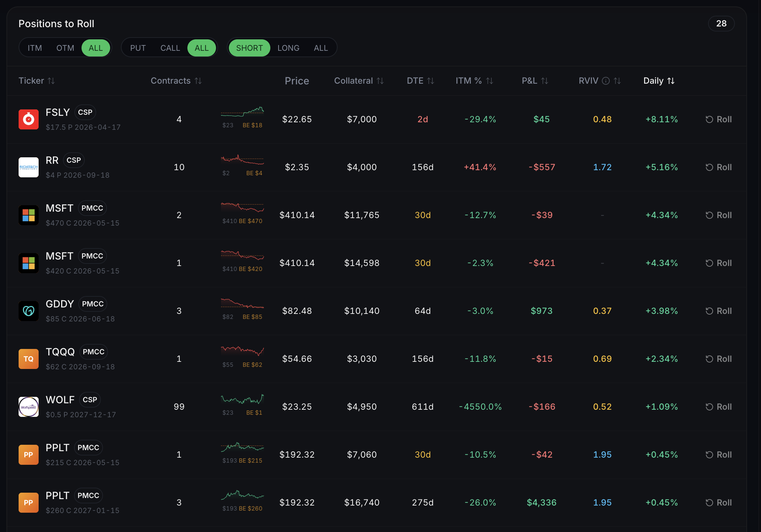The width and height of the screenshot is (761, 532).
Task: Click the 28 positions count badge
Action: (721, 24)
